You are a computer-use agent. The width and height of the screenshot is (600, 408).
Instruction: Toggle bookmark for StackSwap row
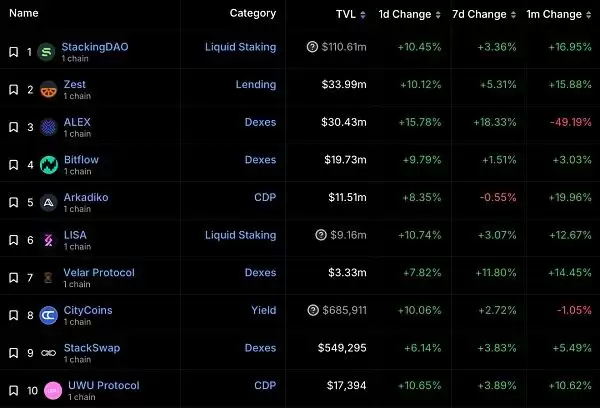[13, 352]
